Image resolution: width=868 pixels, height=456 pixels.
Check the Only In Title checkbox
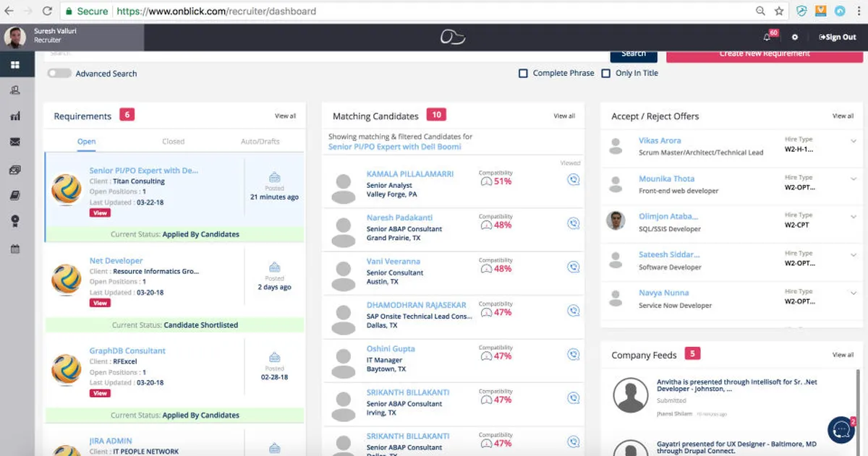605,73
